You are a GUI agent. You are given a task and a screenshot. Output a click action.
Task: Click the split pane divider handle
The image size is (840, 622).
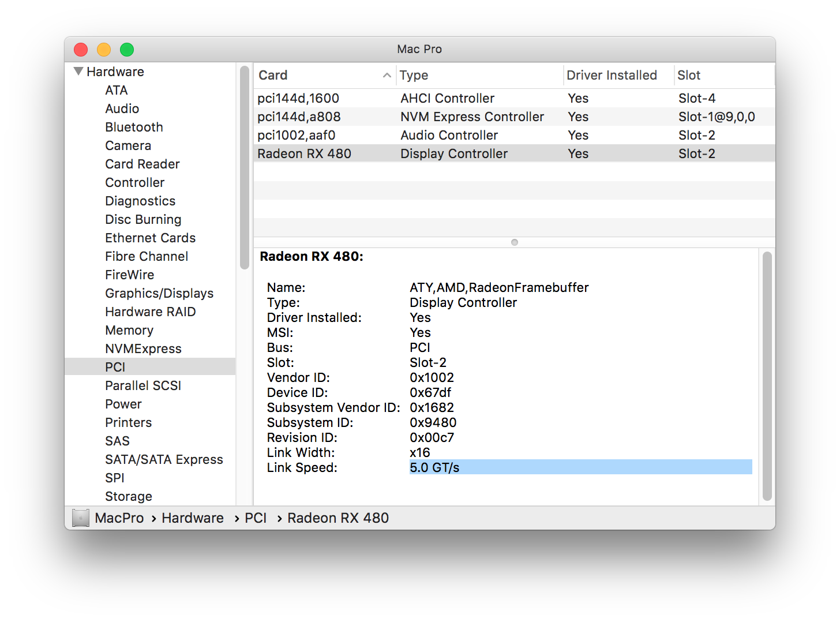coord(515,242)
